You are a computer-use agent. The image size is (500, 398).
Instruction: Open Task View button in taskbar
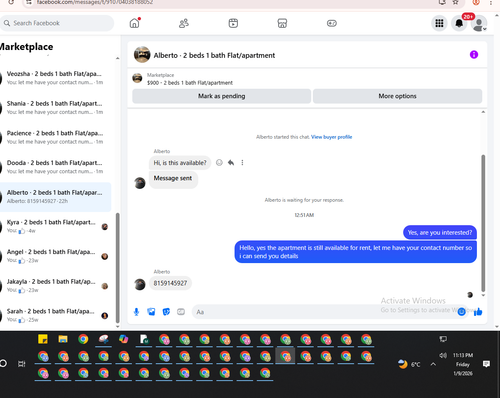[x=22, y=364]
